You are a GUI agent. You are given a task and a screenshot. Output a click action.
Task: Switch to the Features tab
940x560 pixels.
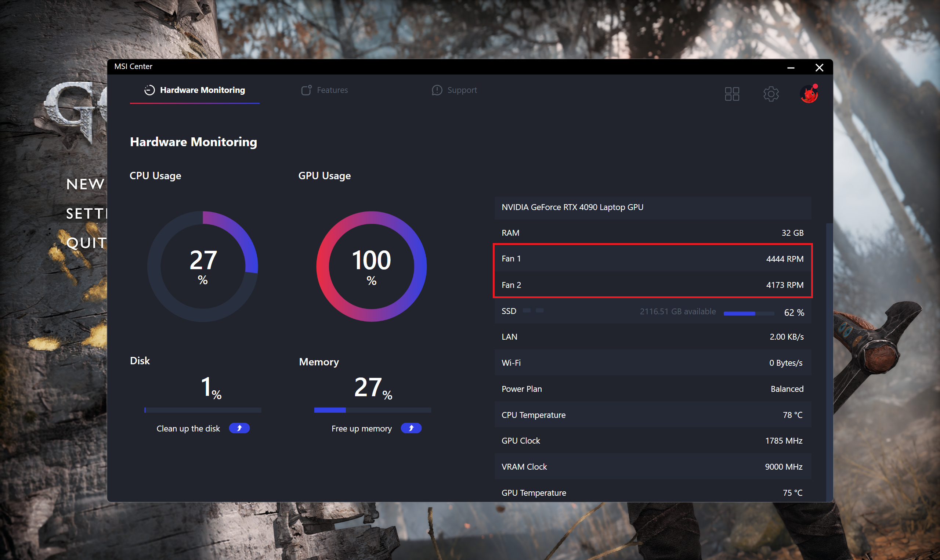pos(325,90)
